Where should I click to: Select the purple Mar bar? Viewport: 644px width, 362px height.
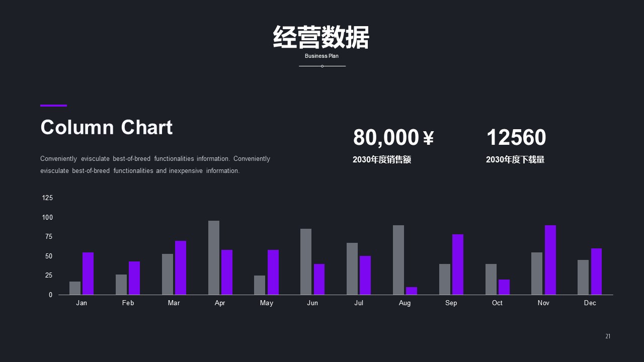click(181, 267)
